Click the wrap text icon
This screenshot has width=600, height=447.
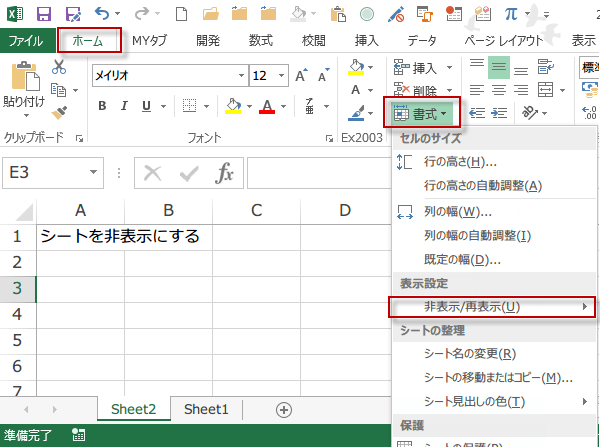tap(545, 67)
